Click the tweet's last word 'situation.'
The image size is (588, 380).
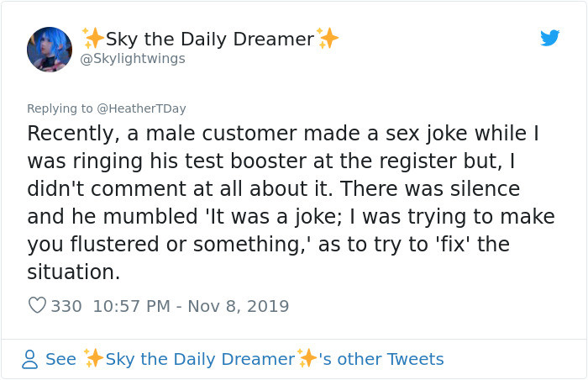(x=74, y=272)
